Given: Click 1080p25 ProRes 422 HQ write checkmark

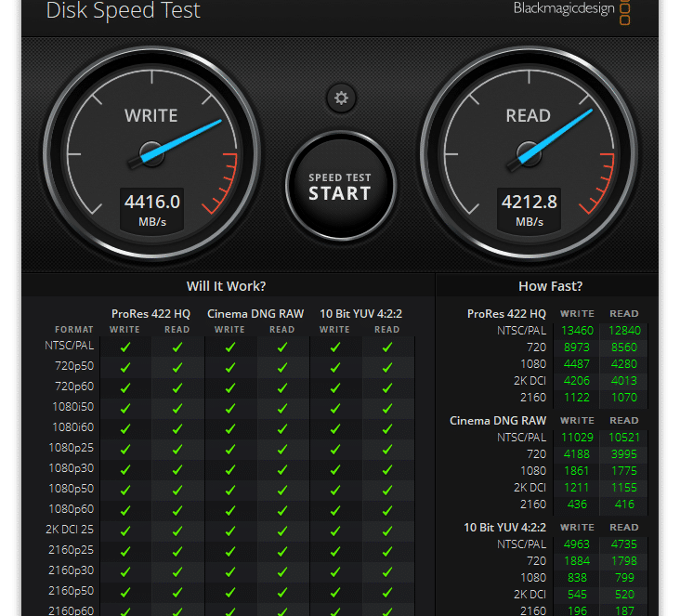Looking at the screenshot, I should [125, 449].
